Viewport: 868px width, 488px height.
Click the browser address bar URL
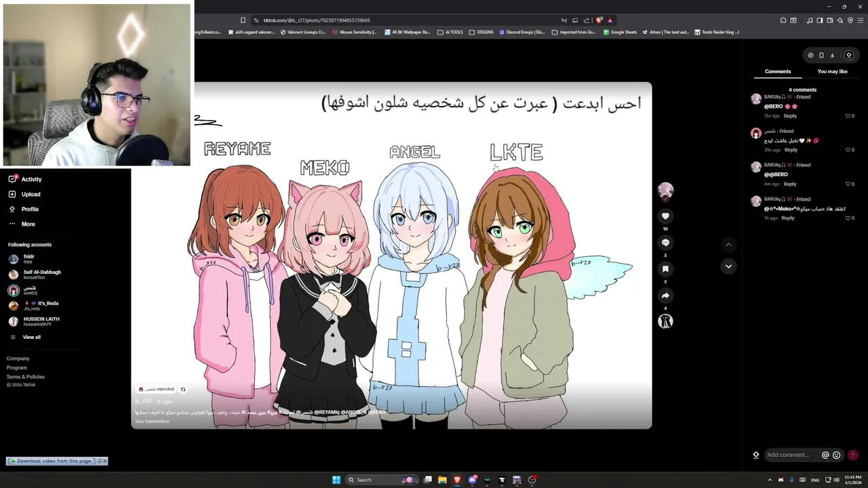[317, 20]
